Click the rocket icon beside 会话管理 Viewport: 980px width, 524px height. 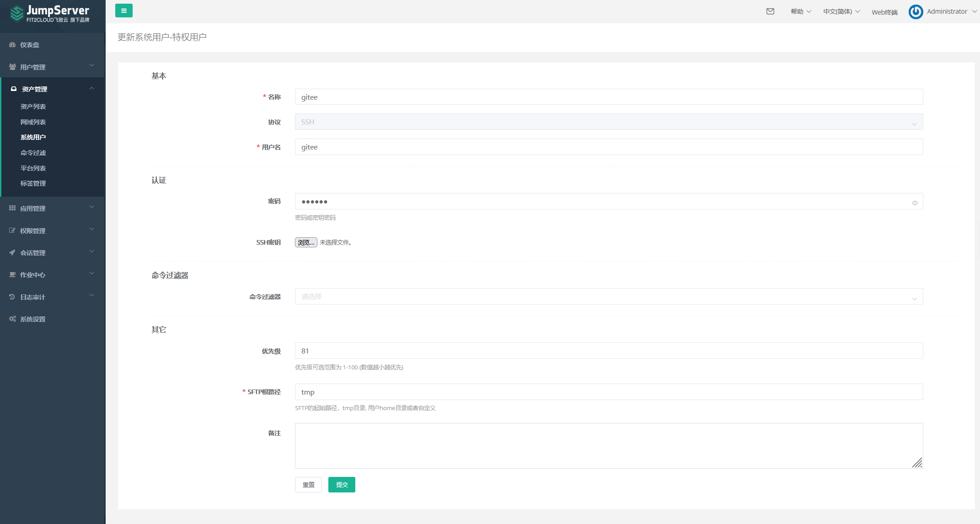tap(12, 252)
